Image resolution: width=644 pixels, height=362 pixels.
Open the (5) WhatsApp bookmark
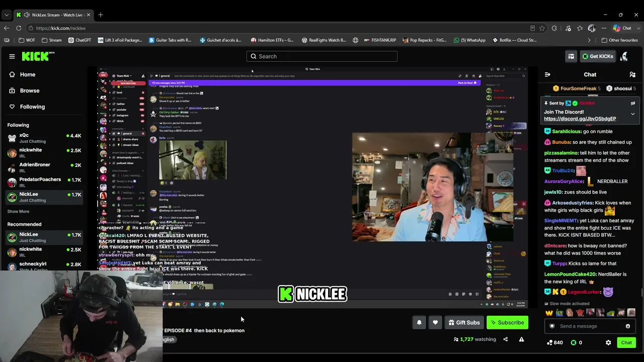point(469,40)
